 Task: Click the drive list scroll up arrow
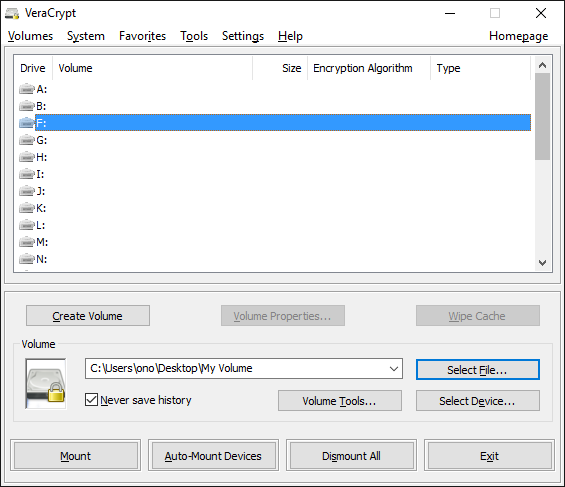point(542,65)
